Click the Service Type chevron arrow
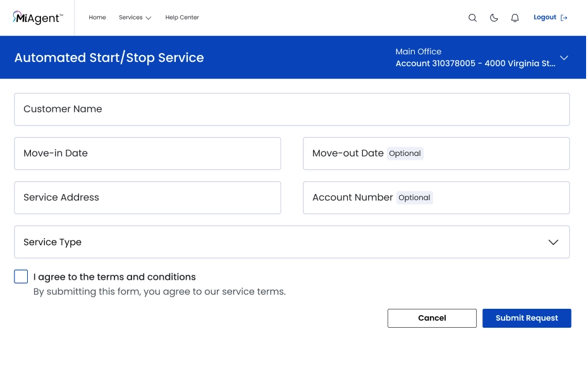This screenshot has height=365, width=588. coord(553,242)
